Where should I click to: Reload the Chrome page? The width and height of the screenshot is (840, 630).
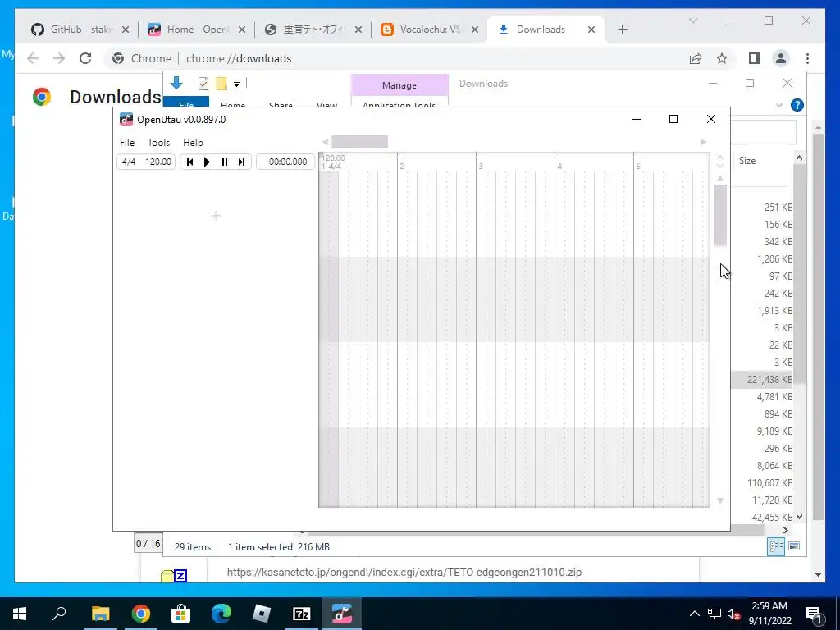85,58
